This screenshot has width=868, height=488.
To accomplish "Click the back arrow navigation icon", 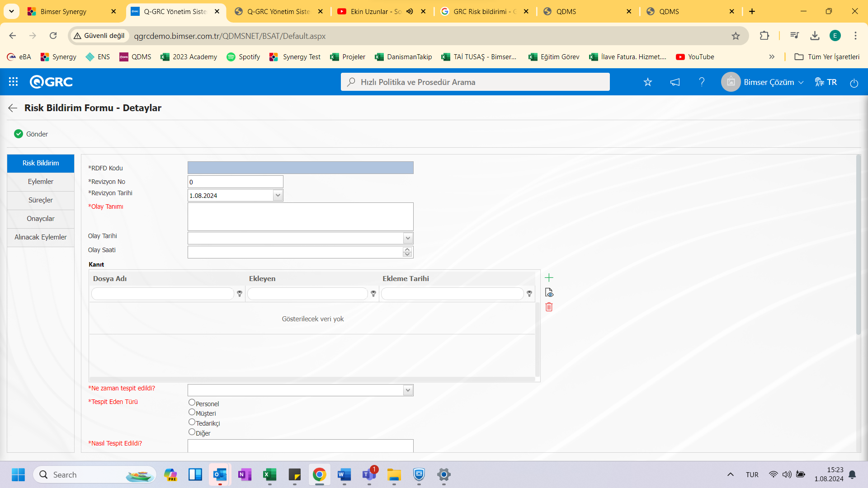I will [11, 108].
